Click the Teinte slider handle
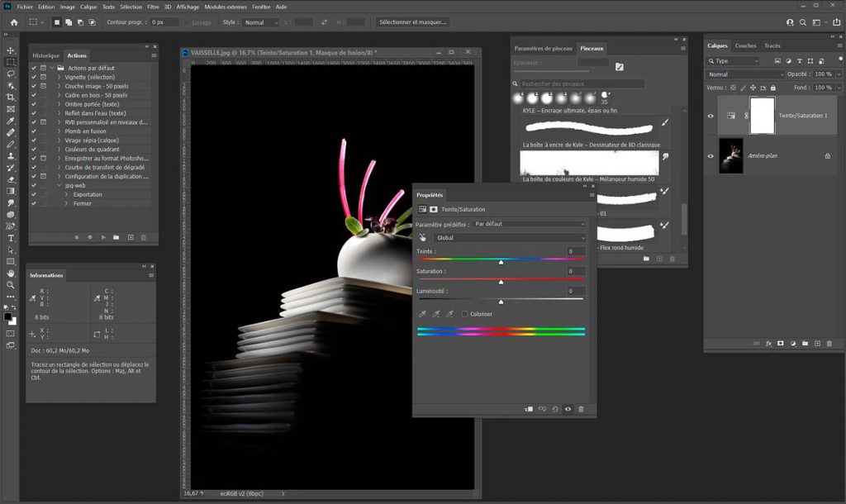The image size is (846, 504). 501,262
